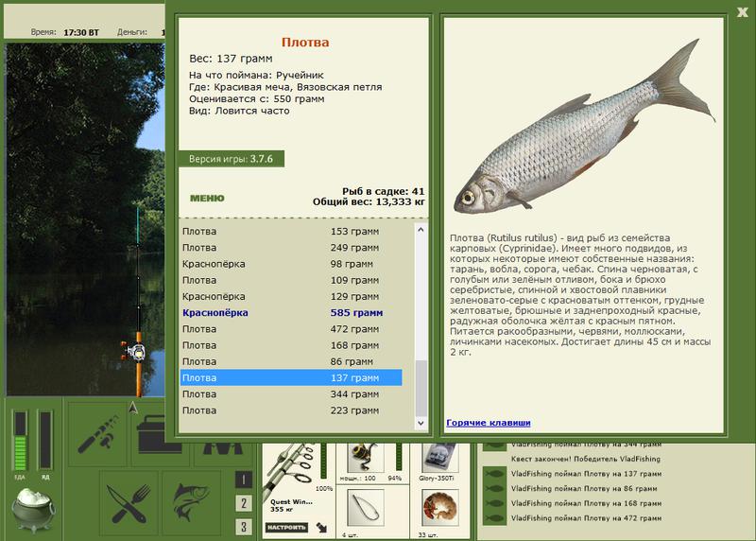Click the НАСТРОИТЬ button
Viewport: 756px width, 541px height.
(287, 528)
